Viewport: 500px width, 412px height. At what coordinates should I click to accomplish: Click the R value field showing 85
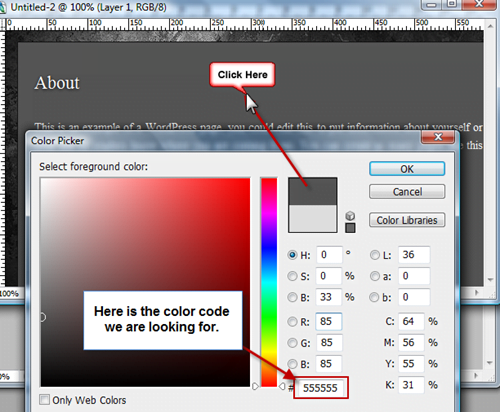coord(329,322)
